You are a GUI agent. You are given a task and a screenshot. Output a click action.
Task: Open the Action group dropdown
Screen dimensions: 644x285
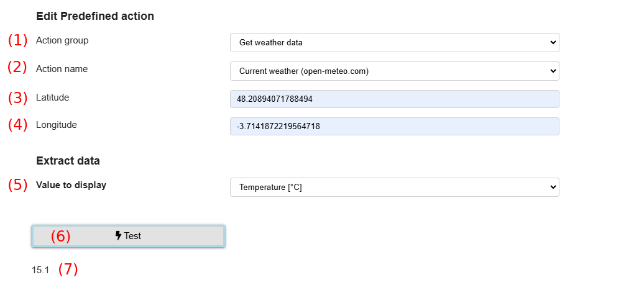(394, 42)
